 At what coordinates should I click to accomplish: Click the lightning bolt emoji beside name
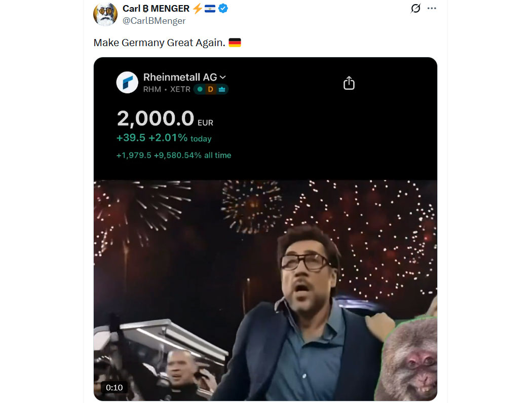click(197, 9)
